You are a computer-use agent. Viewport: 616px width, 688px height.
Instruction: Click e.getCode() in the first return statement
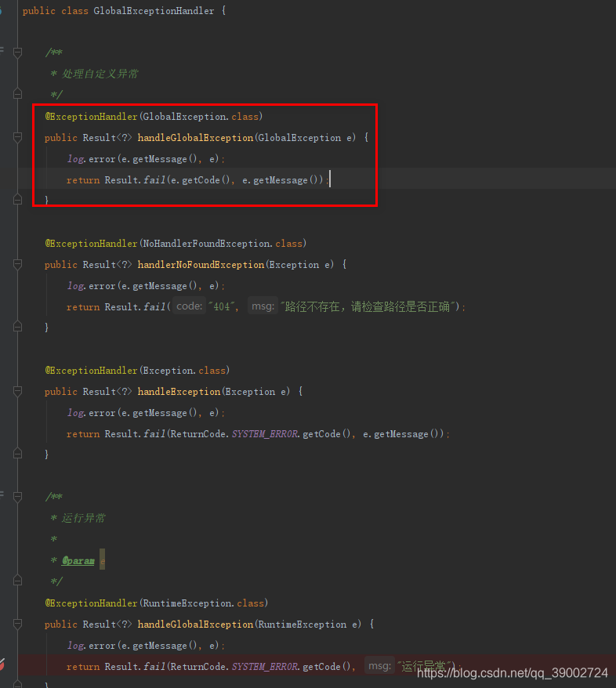click(200, 180)
